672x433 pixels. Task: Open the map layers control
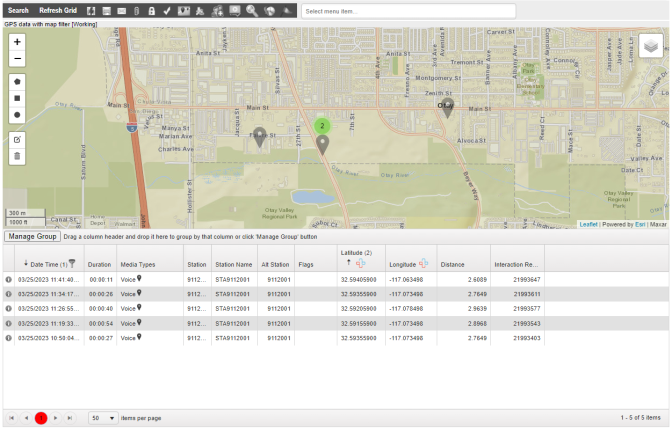tap(650, 46)
